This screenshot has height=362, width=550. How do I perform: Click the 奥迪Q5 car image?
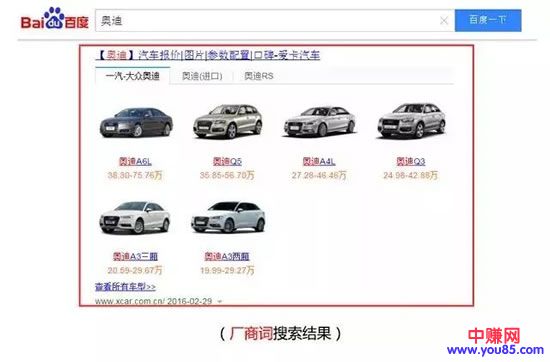click(x=228, y=121)
